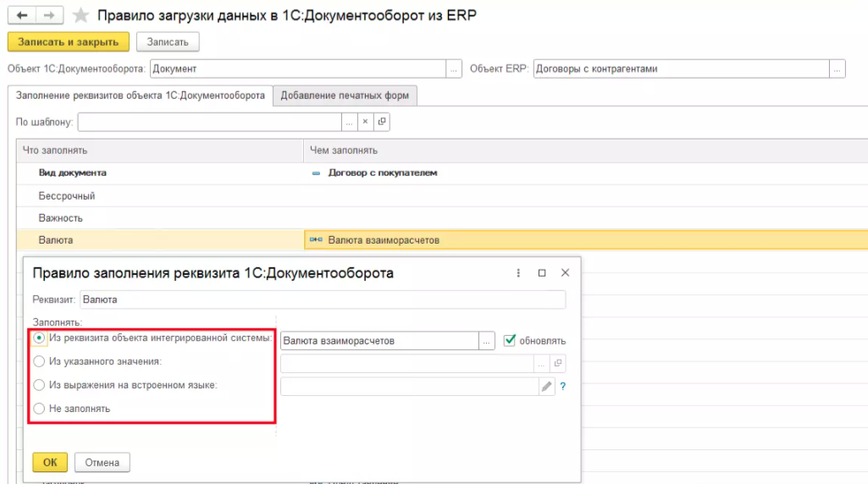The height and width of the screenshot is (484, 868).
Task: Click the 'Объект 1С:Документооборота' input with 'Документ'
Action: coord(298,69)
